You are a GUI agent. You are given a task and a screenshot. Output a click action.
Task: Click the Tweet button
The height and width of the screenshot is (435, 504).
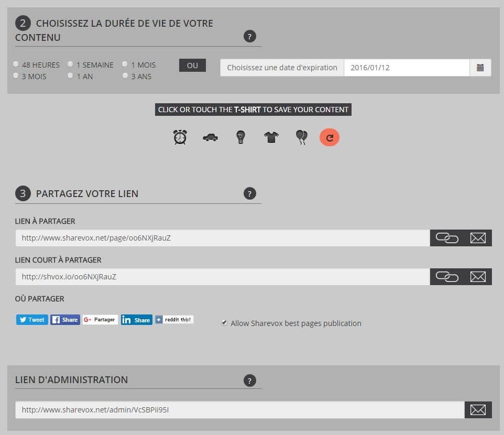(x=31, y=319)
